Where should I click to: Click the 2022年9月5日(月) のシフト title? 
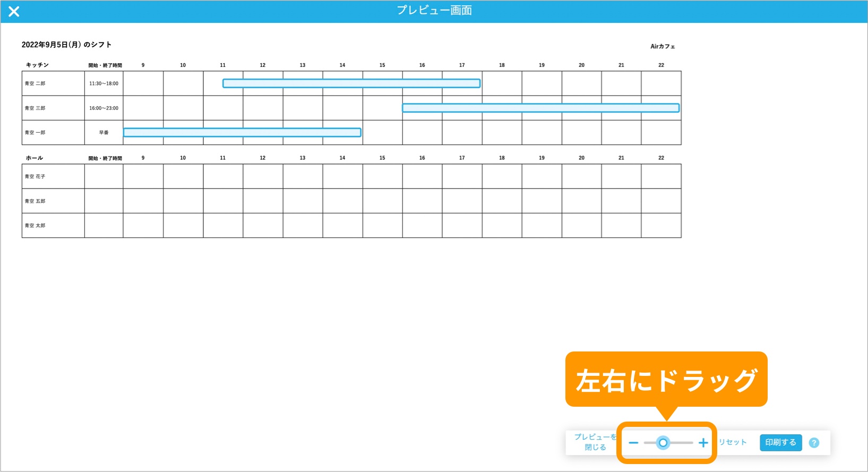click(x=66, y=45)
